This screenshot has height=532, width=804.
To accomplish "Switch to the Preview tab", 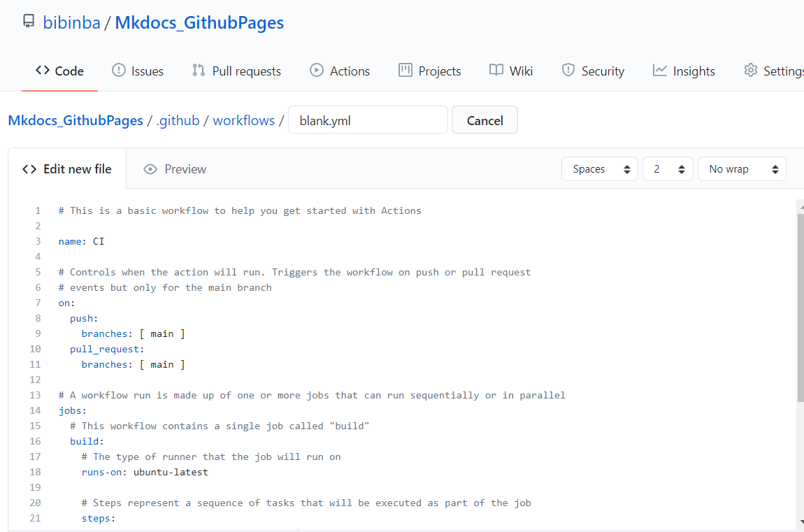I will point(175,169).
